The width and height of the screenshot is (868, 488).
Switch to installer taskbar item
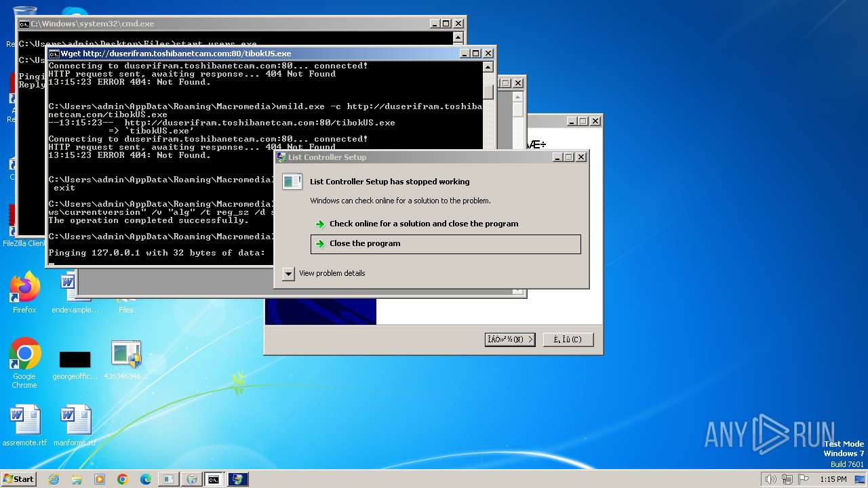point(237,479)
